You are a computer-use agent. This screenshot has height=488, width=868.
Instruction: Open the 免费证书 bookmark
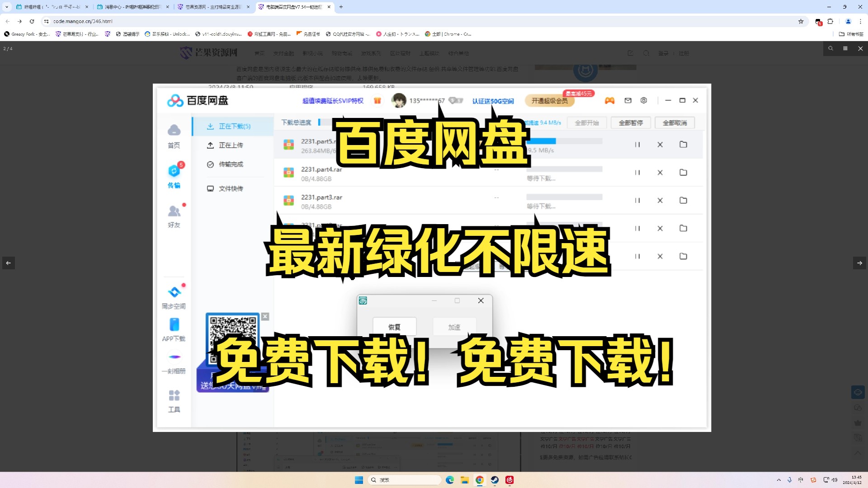pyautogui.click(x=308, y=34)
